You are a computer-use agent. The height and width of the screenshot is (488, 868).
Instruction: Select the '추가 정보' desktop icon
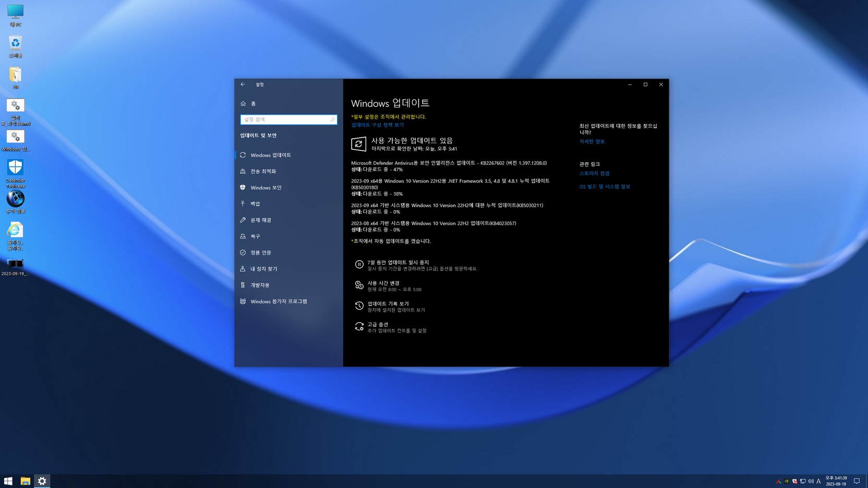(15, 202)
